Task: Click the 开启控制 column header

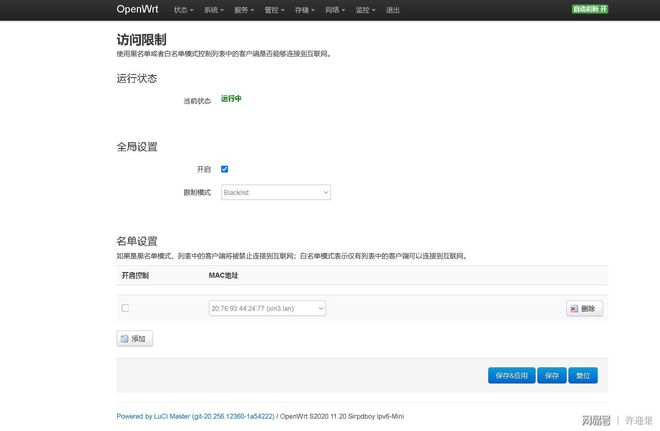Action: 135,275
